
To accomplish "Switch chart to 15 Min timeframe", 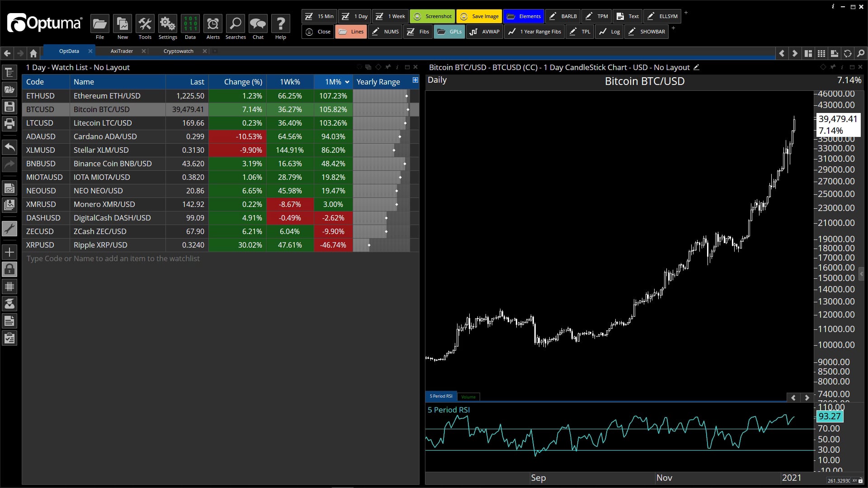I will tap(319, 16).
